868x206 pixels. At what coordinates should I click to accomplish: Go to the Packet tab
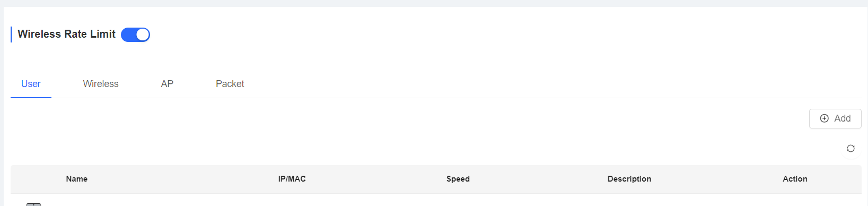[x=230, y=84]
